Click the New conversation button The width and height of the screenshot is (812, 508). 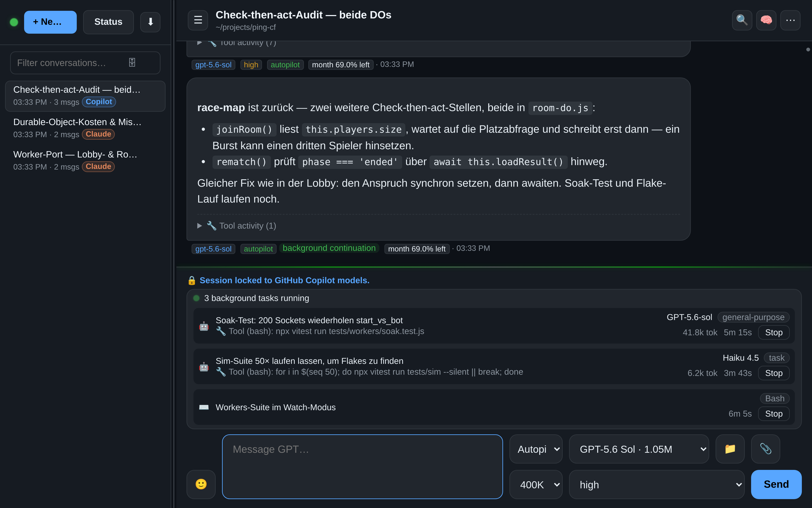pyautogui.click(x=50, y=22)
